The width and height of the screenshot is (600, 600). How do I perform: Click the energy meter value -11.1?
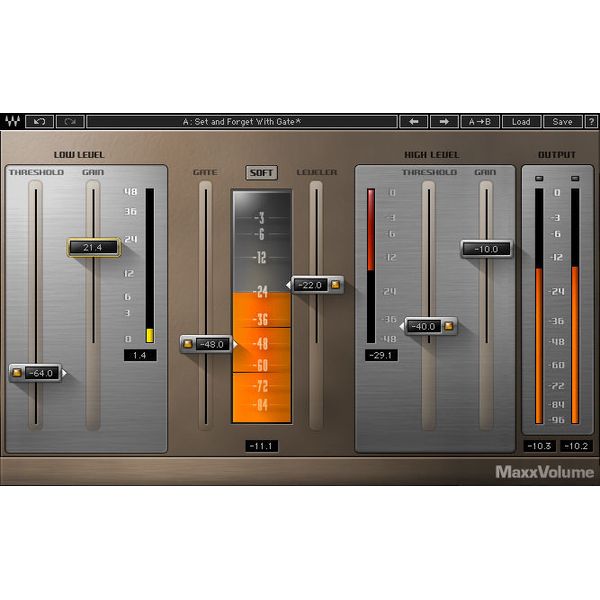pyautogui.click(x=262, y=446)
